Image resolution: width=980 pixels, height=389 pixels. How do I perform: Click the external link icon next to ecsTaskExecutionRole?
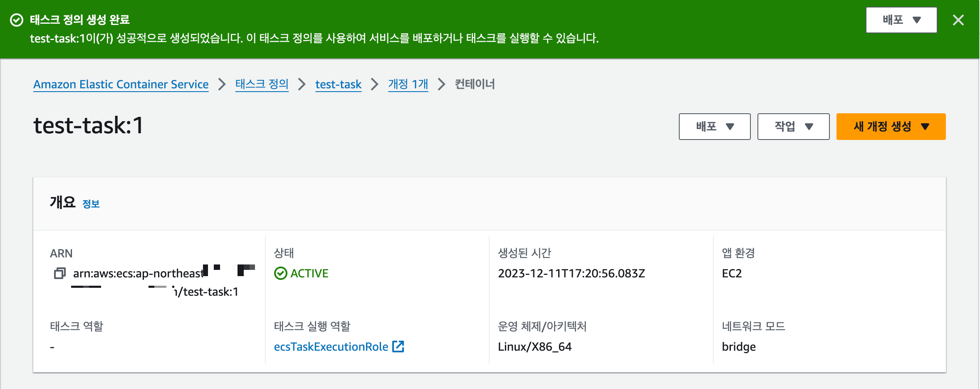point(399,347)
